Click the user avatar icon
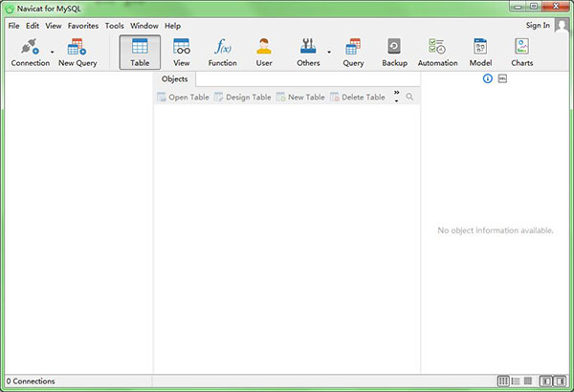Viewport: 574px width, 392px height. (562, 26)
